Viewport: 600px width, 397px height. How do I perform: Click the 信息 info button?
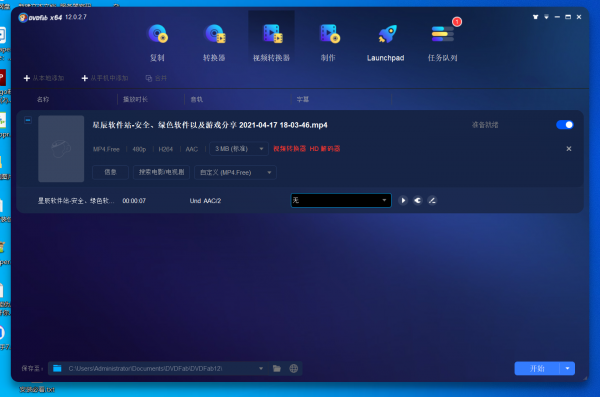point(110,172)
